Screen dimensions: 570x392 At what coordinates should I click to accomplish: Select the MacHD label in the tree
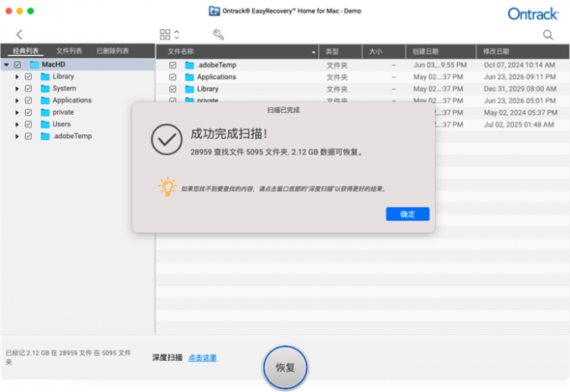coord(54,64)
